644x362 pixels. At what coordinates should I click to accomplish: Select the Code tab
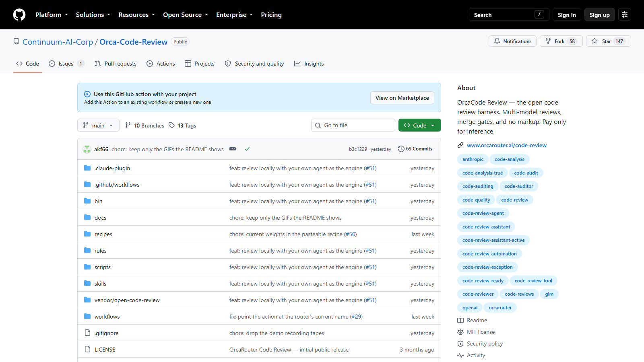[x=27, y=64]
